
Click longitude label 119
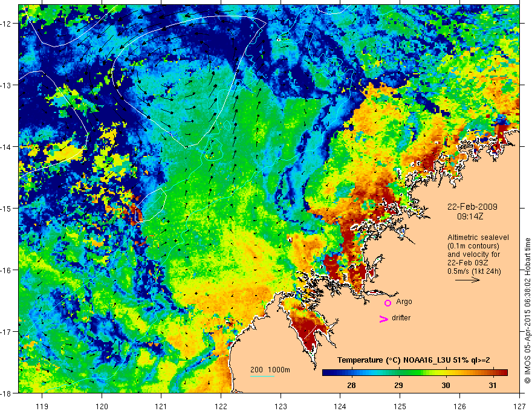pyautogui.click(x=42, y=406)
